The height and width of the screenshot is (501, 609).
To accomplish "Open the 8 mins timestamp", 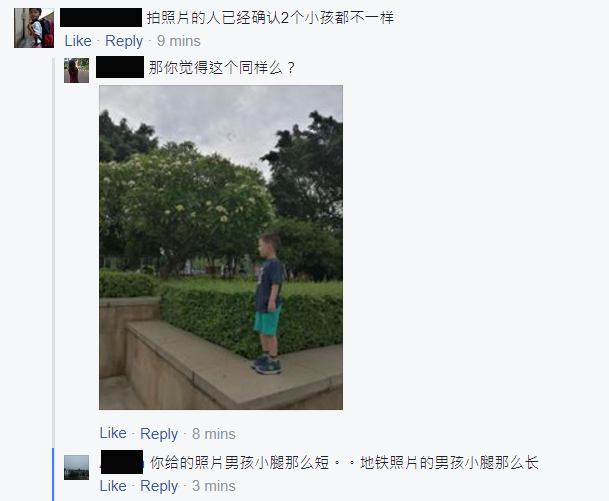I will (x=214, y=433).
